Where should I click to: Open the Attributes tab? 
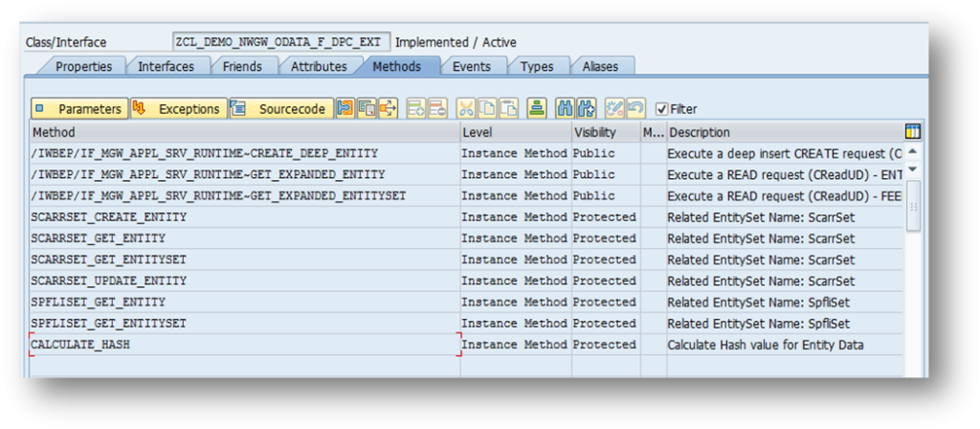tap(319, 66)
